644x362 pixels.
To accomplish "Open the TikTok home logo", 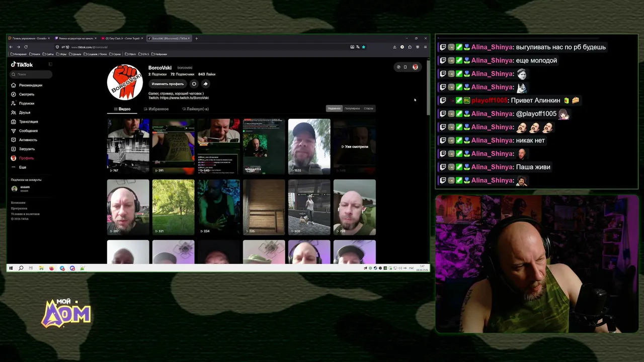I will tap(22, 64).
